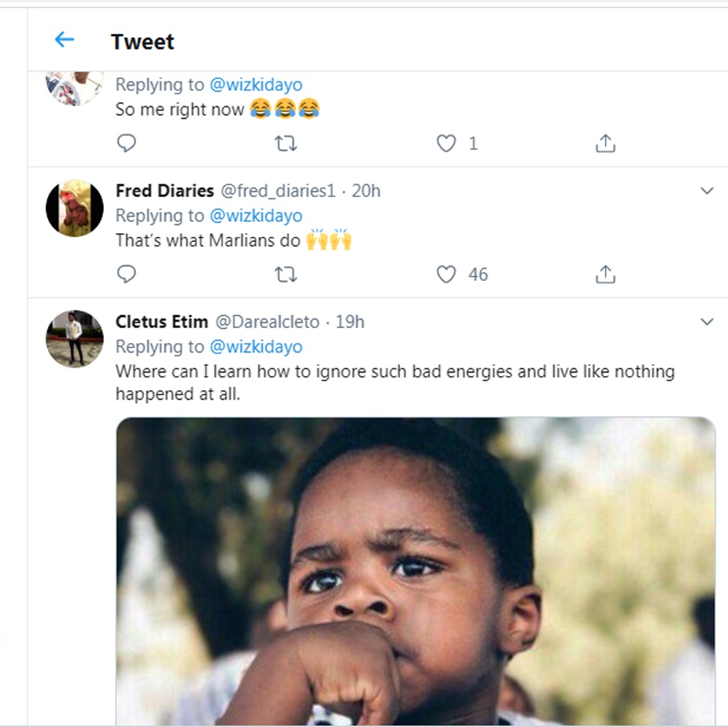Retweet the 'So me right now' tweet
728x727 pixels.
286,143
